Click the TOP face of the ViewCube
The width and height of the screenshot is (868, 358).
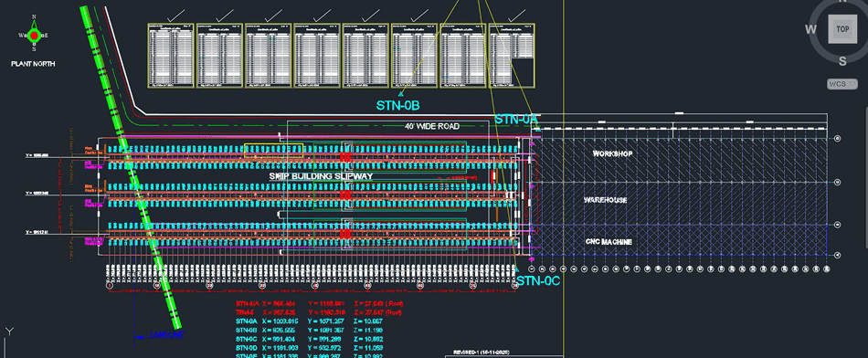tap(842, 29)
